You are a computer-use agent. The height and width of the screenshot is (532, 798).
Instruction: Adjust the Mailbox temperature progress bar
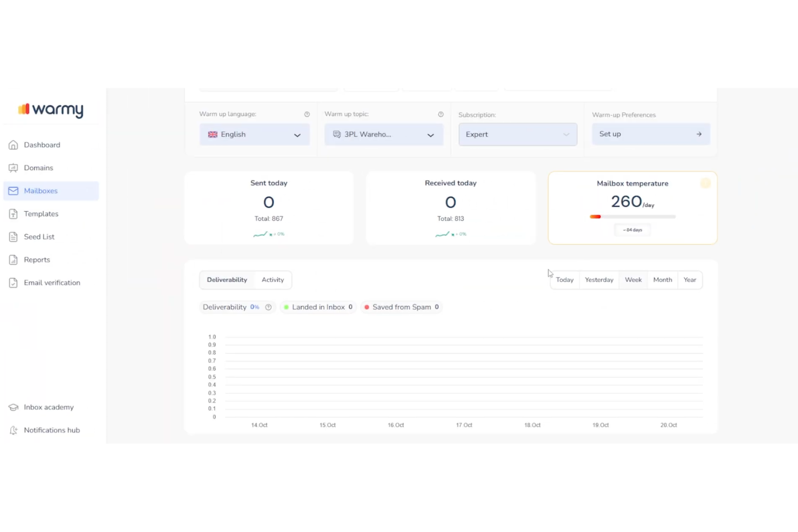(x=632, y=216)
